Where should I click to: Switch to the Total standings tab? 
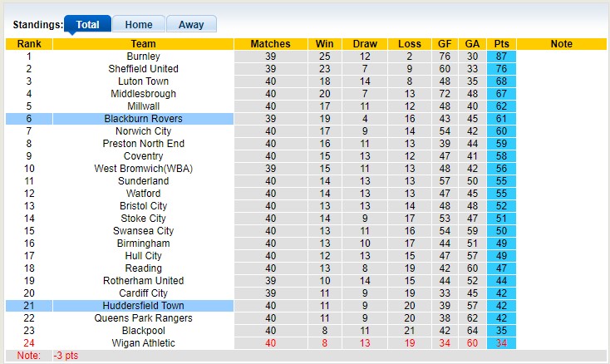click(87, 25)
